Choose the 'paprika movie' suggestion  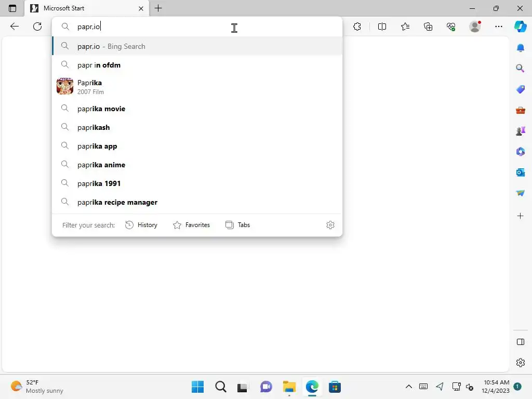click(197, 109)
